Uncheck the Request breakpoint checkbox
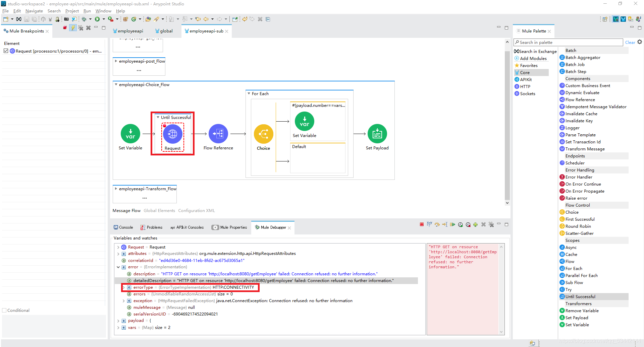This screenshot has height=347, width=644. click(6, 51)
